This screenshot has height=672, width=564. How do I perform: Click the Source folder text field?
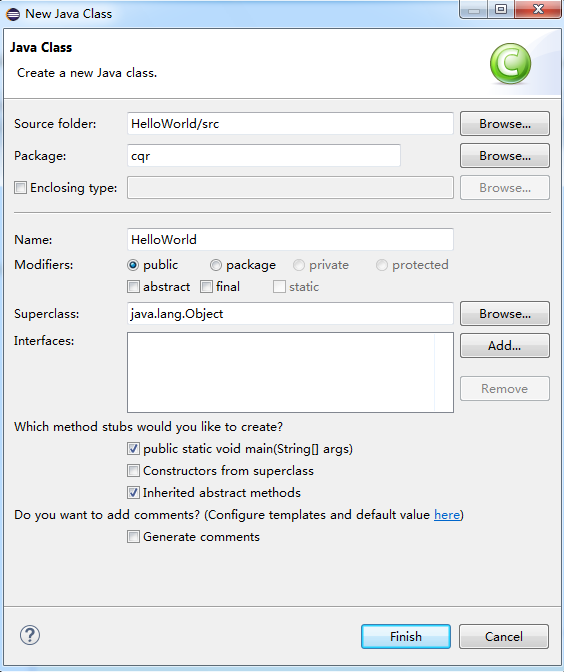290,124
